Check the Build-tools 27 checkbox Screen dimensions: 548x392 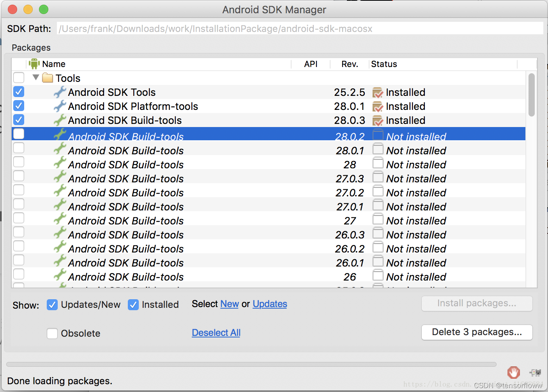(19, 218)
